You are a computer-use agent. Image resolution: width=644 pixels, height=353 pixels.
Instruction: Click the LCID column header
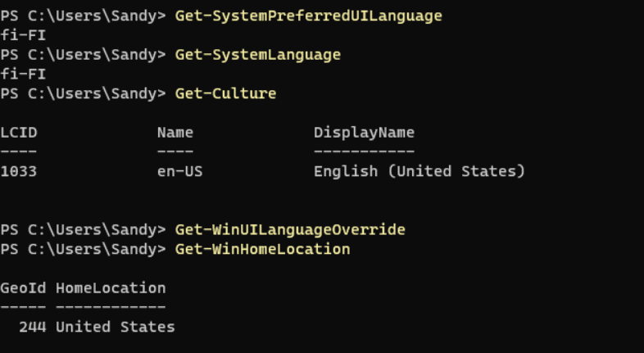pyautogui.click(x=19, y=133)
